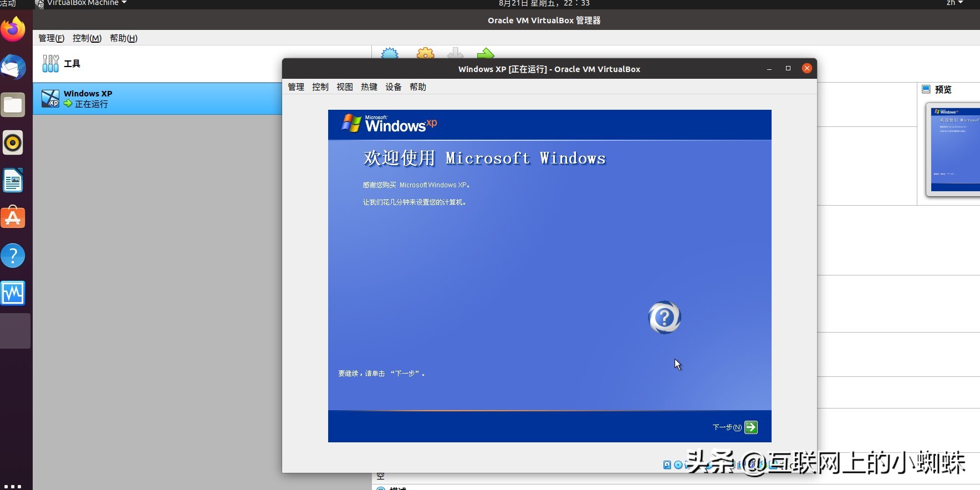
Task: Open 帮助(H) menu in VirtualBox Manager
Action: 124,38
